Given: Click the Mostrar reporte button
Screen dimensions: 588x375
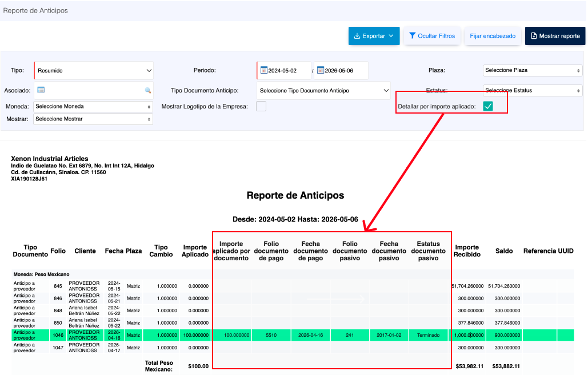Looking at the screenshot, I should click(x=555, y=36).
